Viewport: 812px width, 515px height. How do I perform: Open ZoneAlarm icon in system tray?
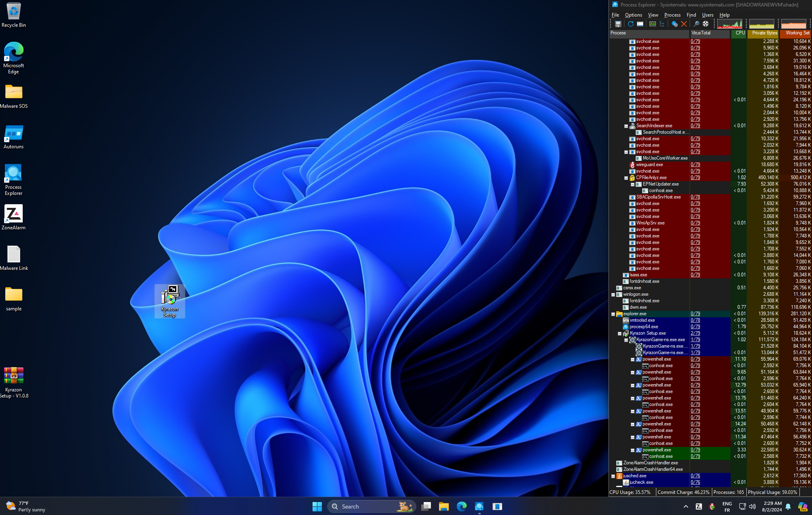[698, 506]
